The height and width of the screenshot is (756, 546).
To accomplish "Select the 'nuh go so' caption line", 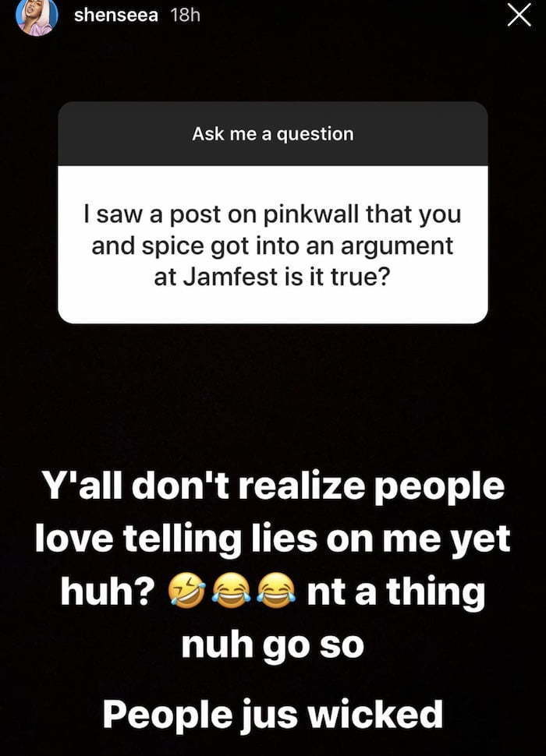I will coord(272,645).
